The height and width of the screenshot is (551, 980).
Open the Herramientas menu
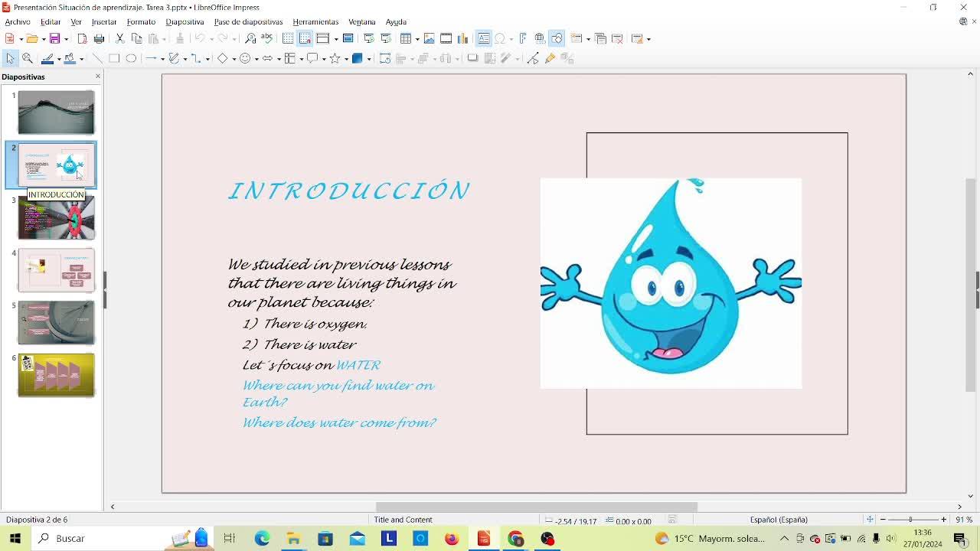pos(315,21)
